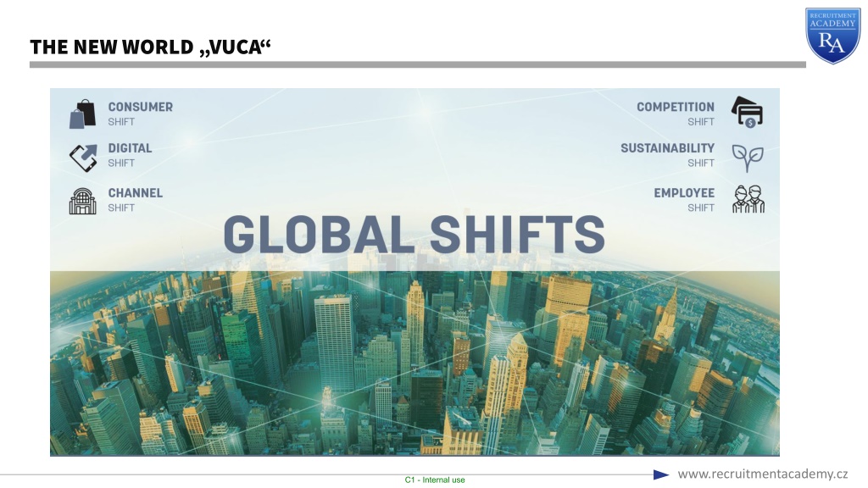This screenshot has height=488, width=868.
Task: Click the smartphone Digital Shift icon
Action: click(83, 158)
